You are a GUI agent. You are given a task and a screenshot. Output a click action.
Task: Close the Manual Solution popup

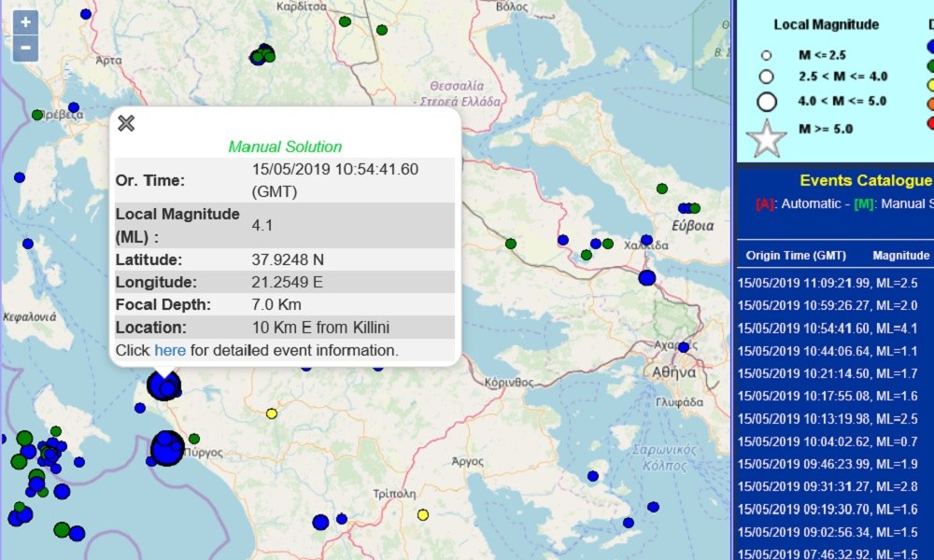click(126, 123)
